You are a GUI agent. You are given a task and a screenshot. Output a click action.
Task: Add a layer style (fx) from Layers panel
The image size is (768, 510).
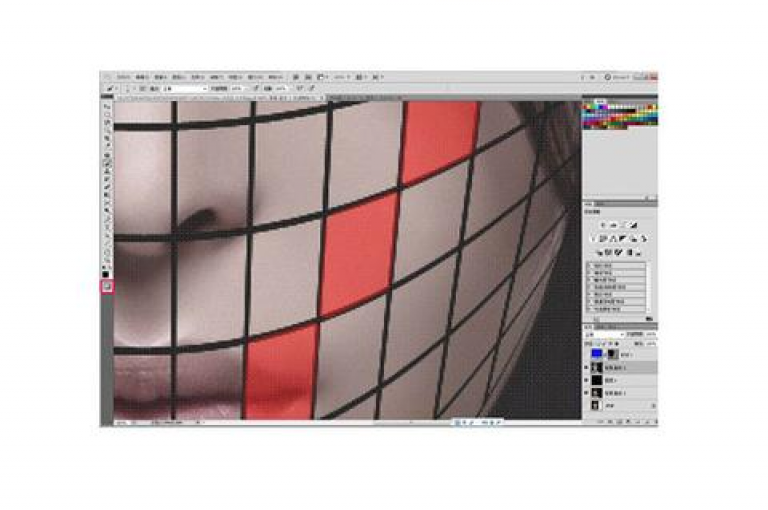[x=610, y=421]
